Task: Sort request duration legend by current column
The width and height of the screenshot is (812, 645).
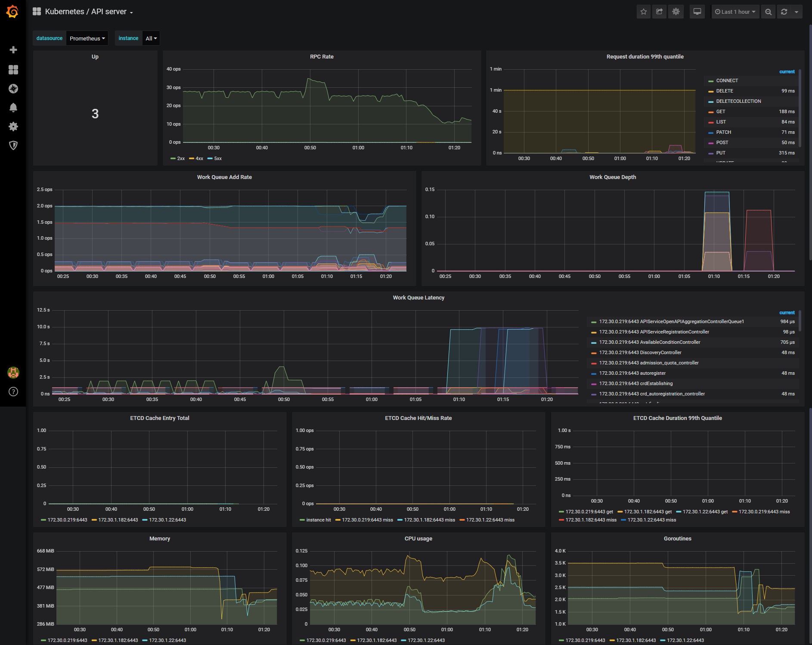Action: (x=787, y=72)
